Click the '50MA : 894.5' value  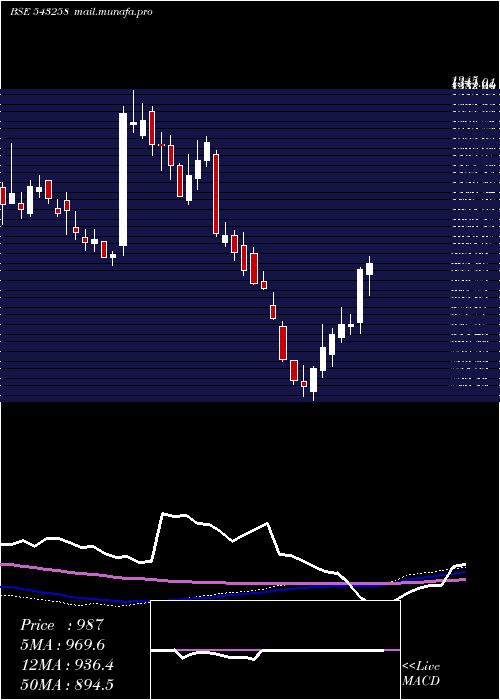(67, 685)
